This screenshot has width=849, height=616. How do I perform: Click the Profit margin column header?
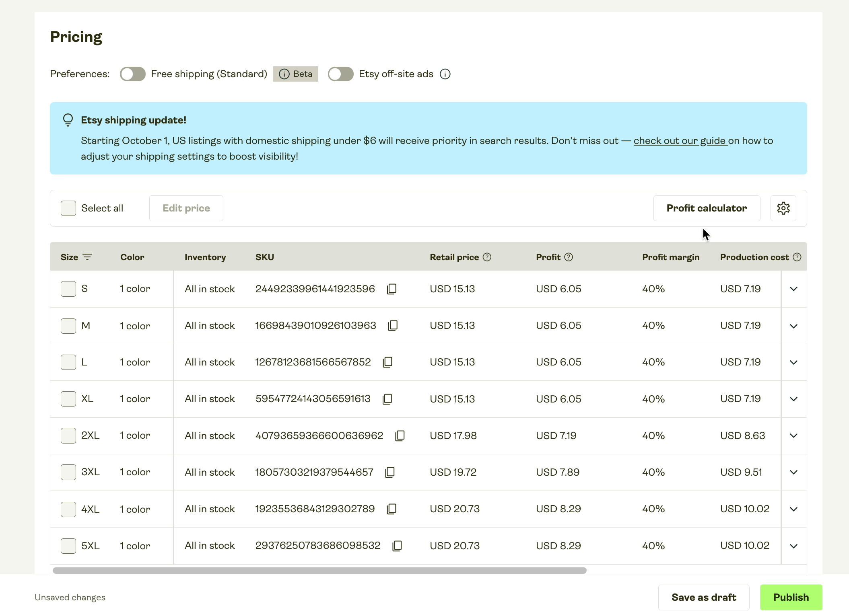[x=671, y=257]
